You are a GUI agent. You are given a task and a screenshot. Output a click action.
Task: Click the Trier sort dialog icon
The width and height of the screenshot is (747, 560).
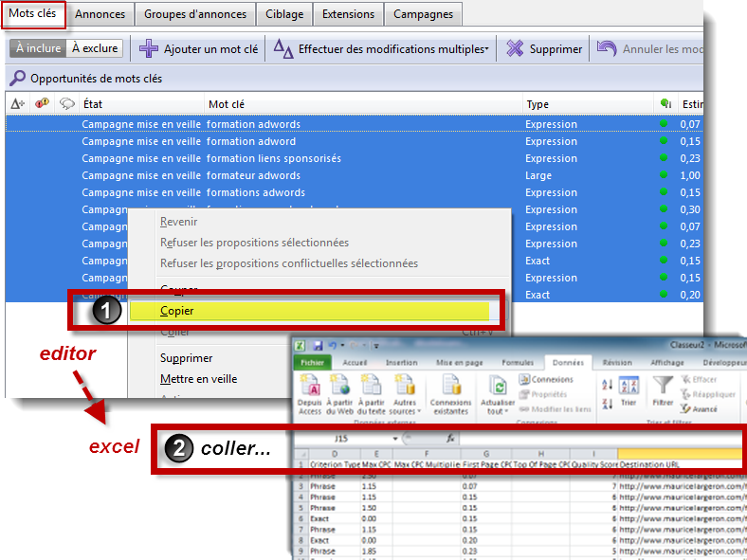629,386
